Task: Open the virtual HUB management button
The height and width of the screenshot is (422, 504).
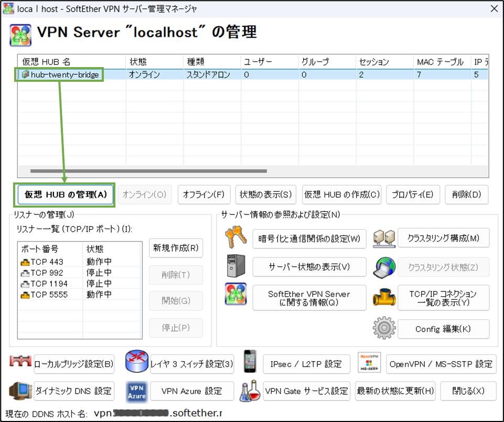Action: point(64,194)
